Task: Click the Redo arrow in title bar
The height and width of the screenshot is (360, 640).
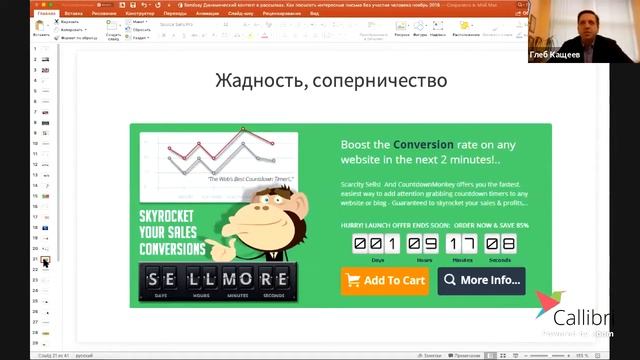Action: 158,5
